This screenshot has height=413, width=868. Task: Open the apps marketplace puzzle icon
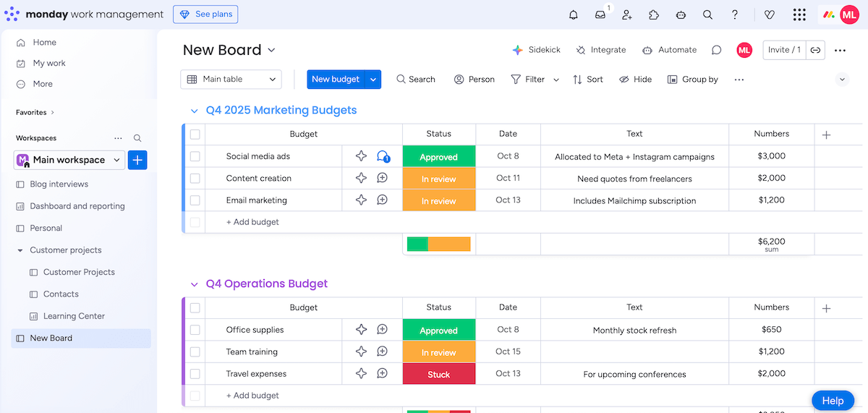pyautogui.click(x=654, y=14)
